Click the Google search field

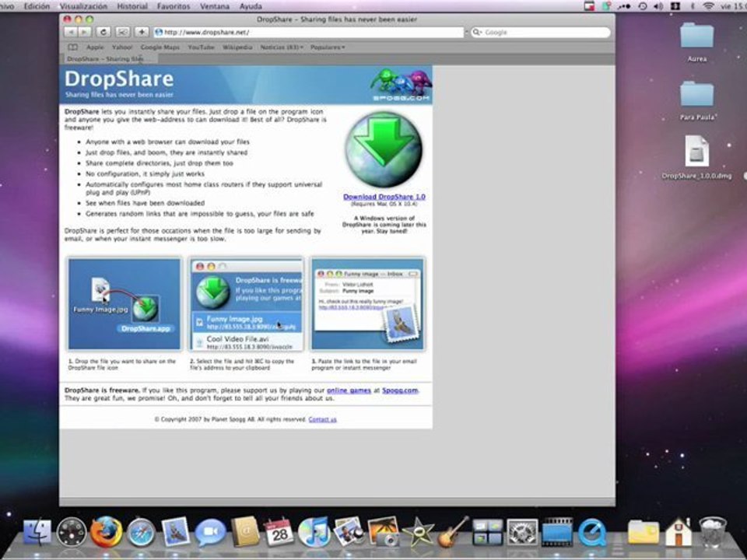pos(540,33)
